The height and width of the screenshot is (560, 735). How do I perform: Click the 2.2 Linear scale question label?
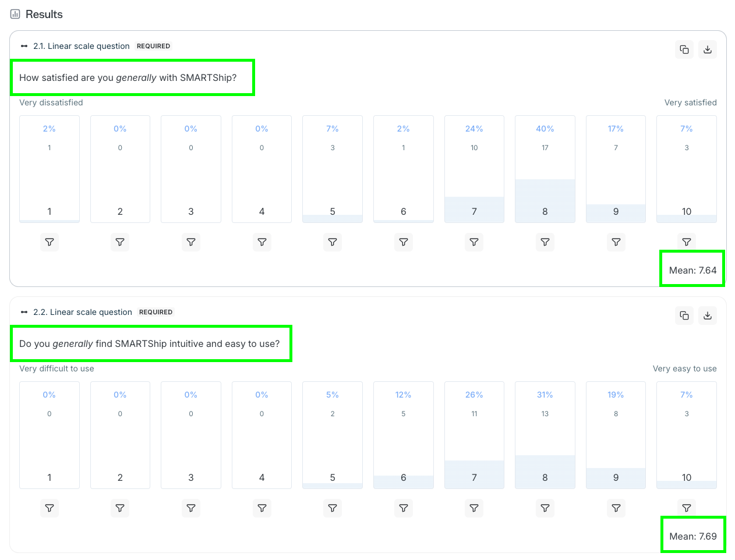(x=83, y=312)
